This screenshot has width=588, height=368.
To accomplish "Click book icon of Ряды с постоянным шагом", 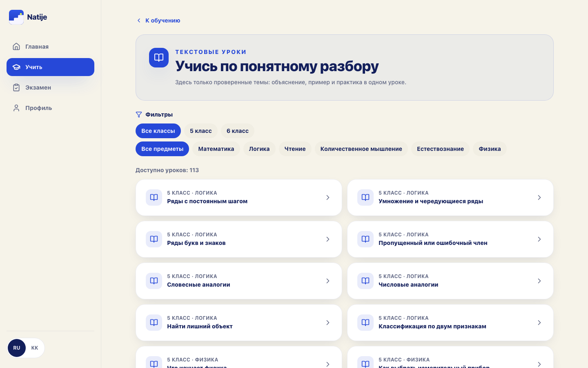I will pyautogui.click(x=154, y=197).
